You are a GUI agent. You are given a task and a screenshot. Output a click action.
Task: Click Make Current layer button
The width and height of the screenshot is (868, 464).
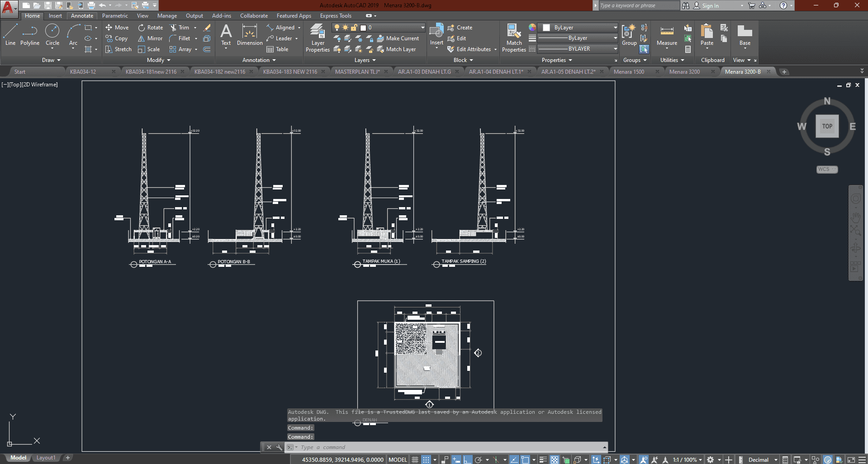[x=398, y=38]
